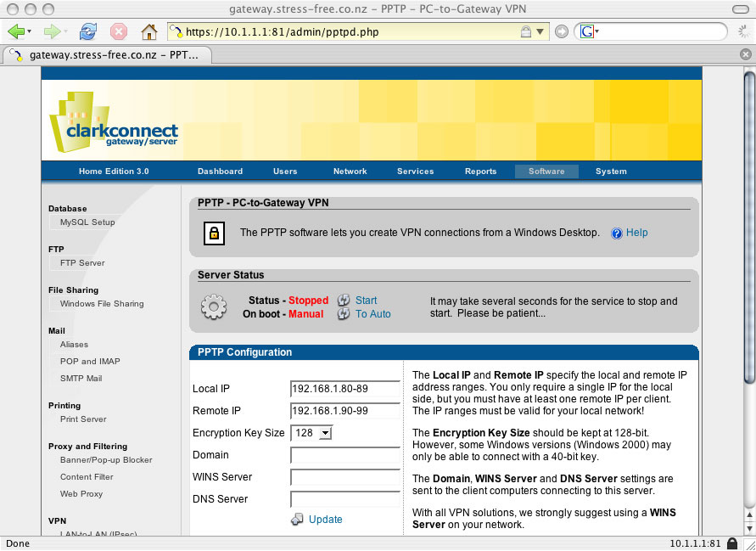Open the Software menu
Screen dimensions: 756x551
pyautogui.click(x=546, y=171)
